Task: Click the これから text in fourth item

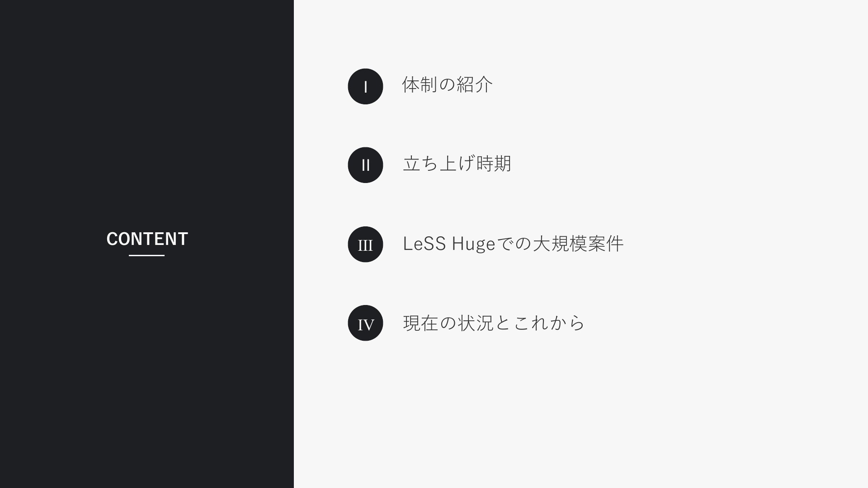Action: pyautogui.click(x=549, y=323)
